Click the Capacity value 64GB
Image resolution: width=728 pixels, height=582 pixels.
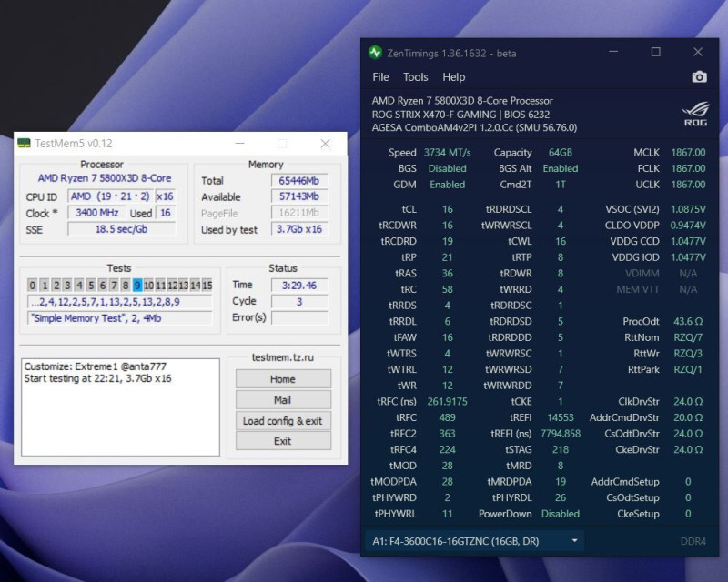pyautogui.click(x=561, y=153)
